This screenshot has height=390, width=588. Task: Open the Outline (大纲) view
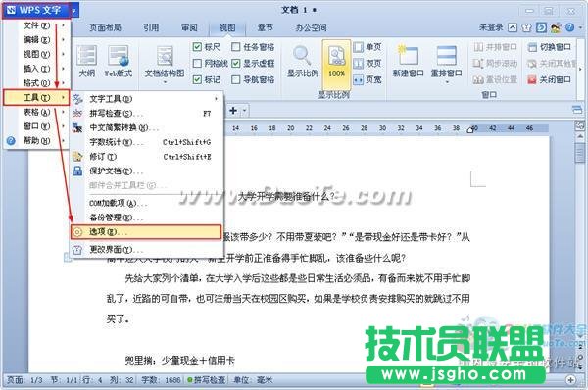[87, 61]
